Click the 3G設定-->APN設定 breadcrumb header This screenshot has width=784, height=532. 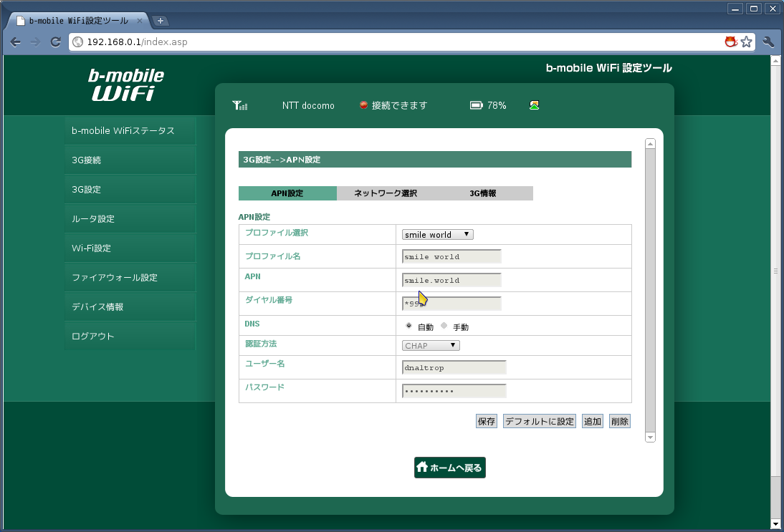(x=435, y=160)
